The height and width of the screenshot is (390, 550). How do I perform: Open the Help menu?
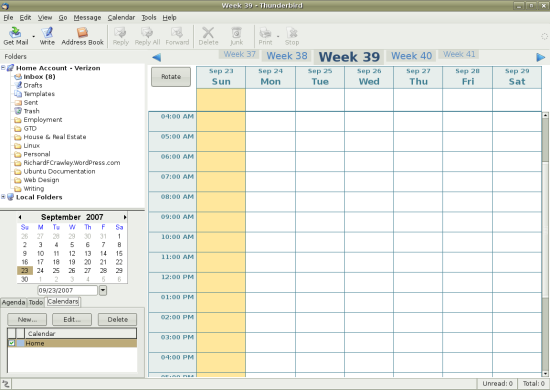tap(169, 18)
